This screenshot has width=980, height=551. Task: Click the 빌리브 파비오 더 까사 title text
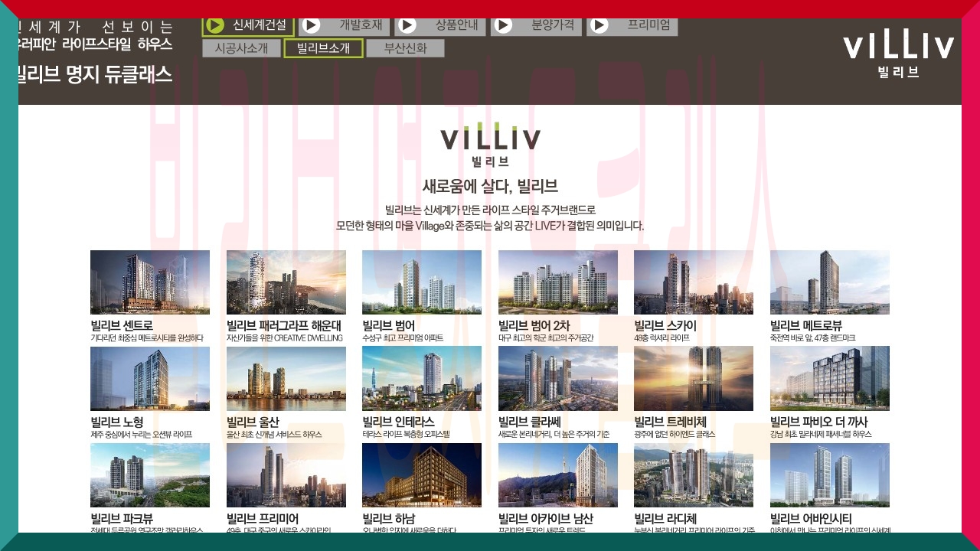tap(819, 422)
